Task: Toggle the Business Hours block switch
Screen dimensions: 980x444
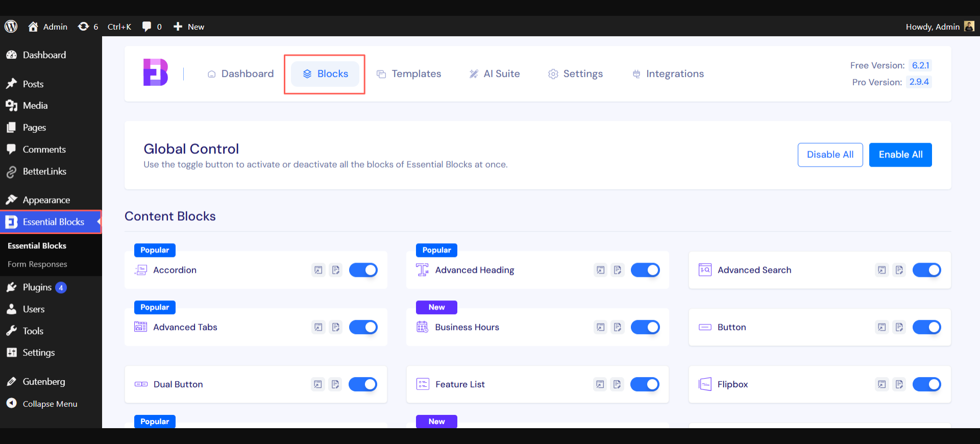Action: [x=645, y=327]
